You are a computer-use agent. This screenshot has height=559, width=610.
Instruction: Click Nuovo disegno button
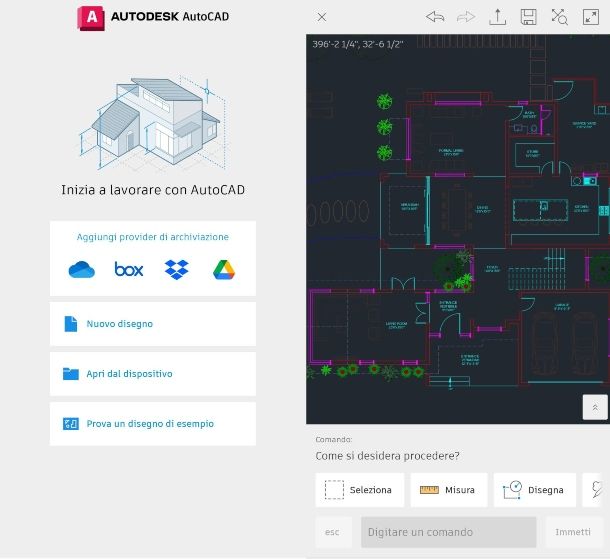[153, 324]
